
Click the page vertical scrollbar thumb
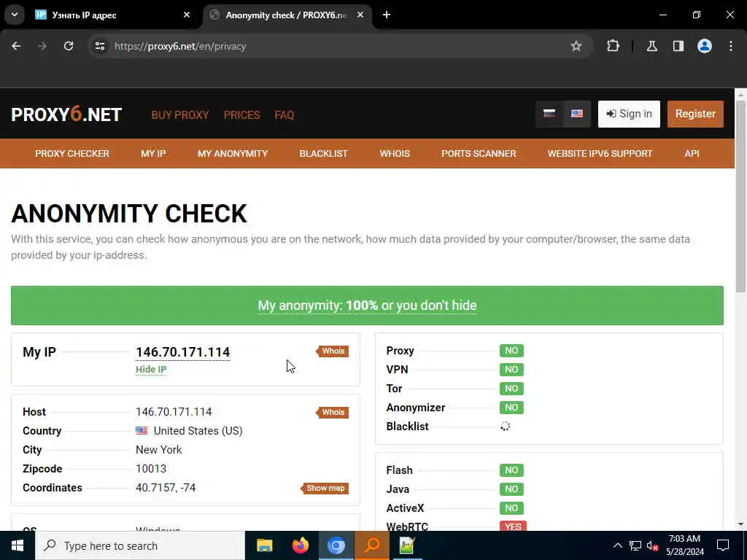(740, 196)
